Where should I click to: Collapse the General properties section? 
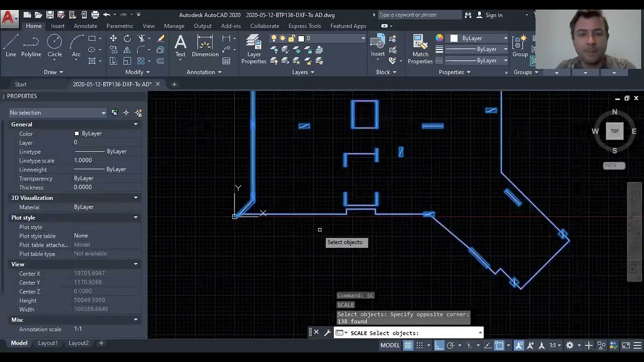[135, 124]
